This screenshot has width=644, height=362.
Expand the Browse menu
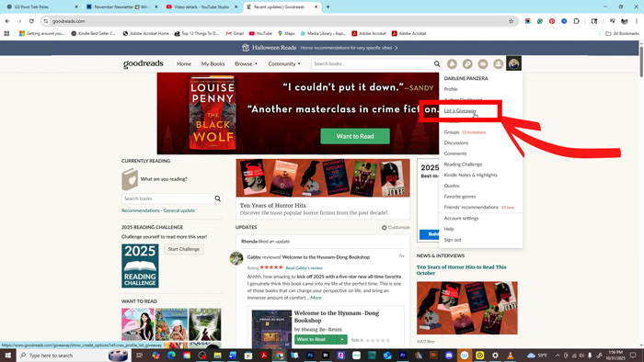point(246,64)
